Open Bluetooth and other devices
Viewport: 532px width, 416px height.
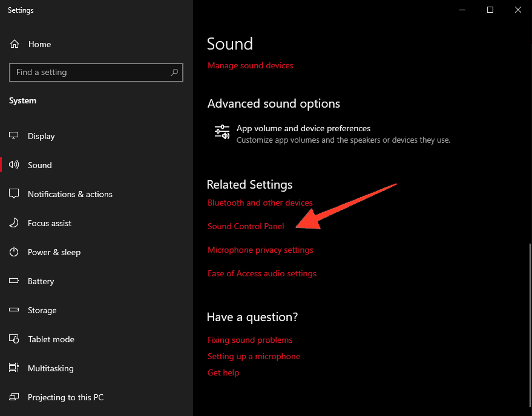tap(260, 203)
